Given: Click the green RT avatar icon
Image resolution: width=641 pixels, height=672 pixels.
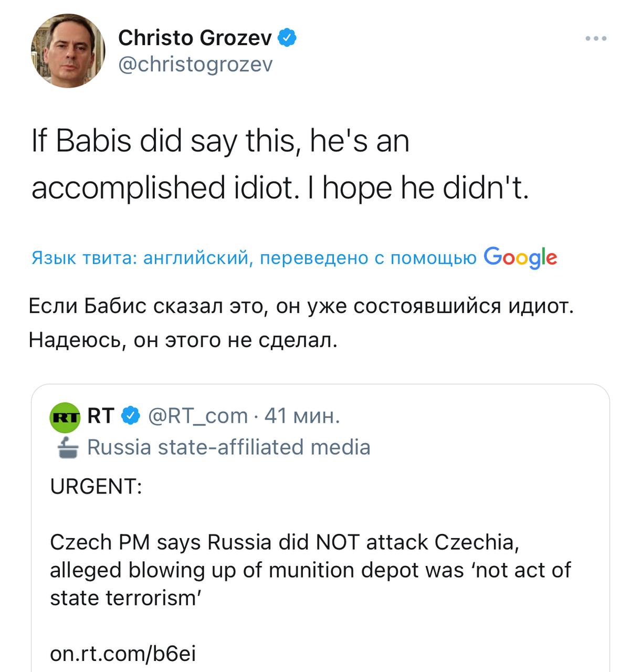Looking at the screenshot, I should click(x=65, y=417).
